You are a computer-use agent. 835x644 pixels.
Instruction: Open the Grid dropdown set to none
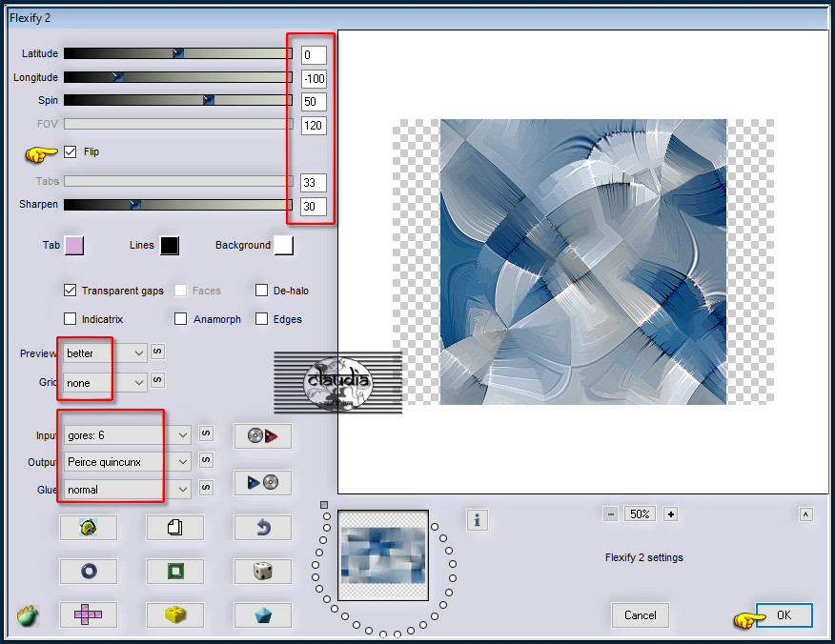[x=105, y=383]
